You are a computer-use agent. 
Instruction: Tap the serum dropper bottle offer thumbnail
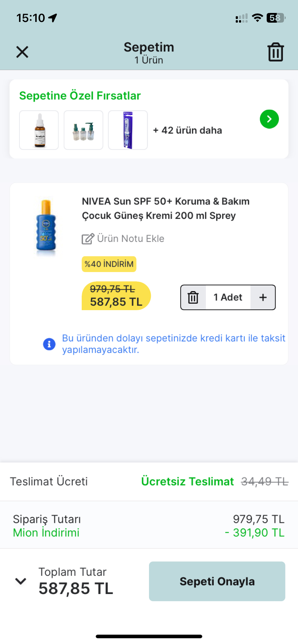coord(39,130)
